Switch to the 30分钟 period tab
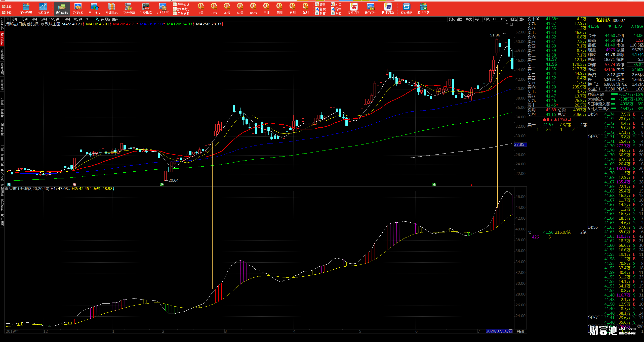The width and height of the screenshot is (644, 342). (65, 19)
